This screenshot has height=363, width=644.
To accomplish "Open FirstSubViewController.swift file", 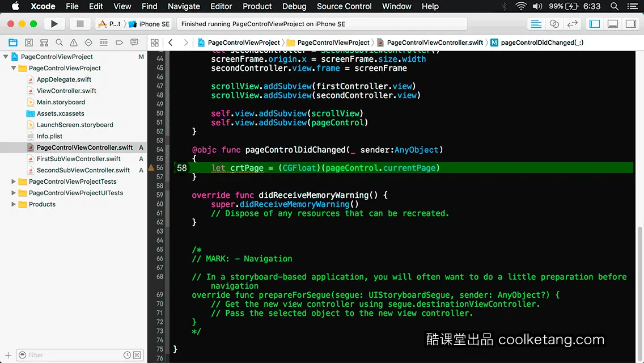I will click(78, 159).
